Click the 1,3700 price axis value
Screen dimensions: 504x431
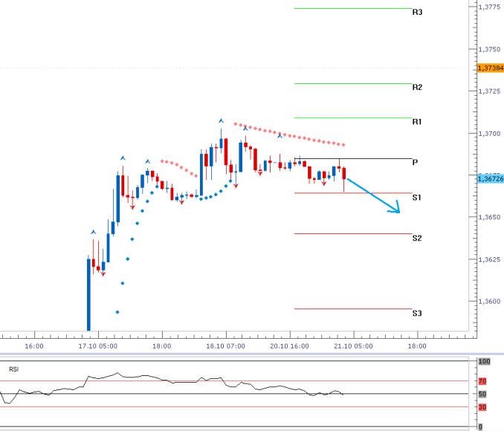pyautogui.click(x=489, y=133)
